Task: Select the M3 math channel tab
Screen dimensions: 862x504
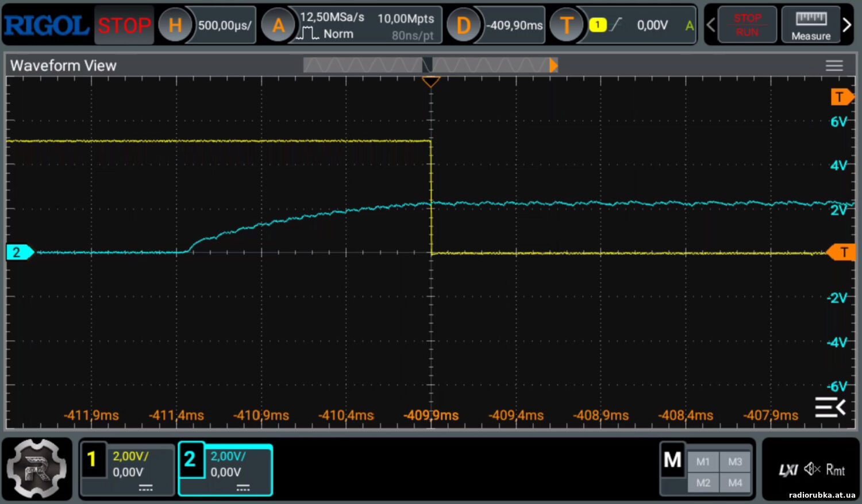Action: pyautogui.click(x=735, y=461)
